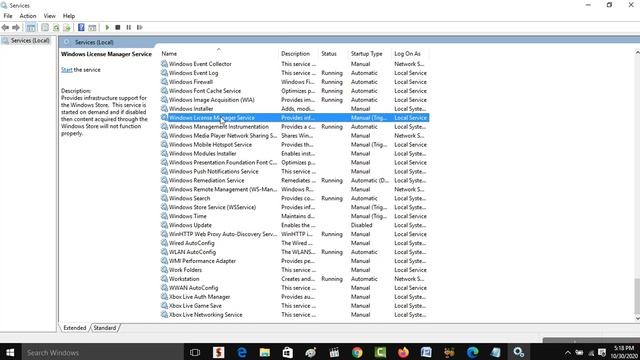This screenshot has width=640, height=360.
Task: Open Google Chrome from the taskbar
Action: 357,352
